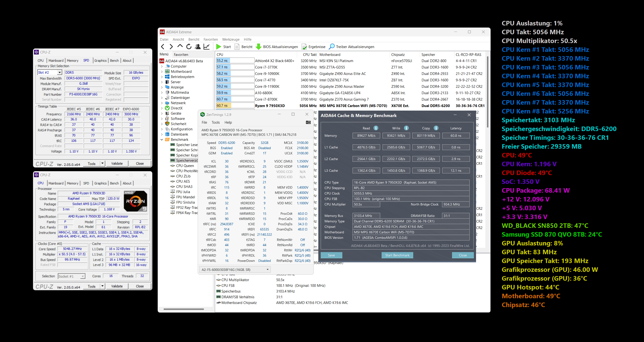Expand the Konfiguration tree node

(x=162, y=129)
